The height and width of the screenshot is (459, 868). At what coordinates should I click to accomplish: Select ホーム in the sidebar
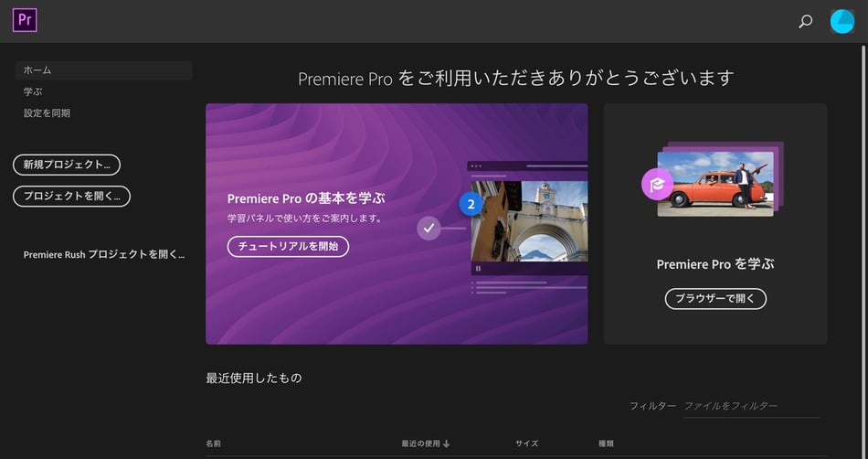click(x=104, y=70)
